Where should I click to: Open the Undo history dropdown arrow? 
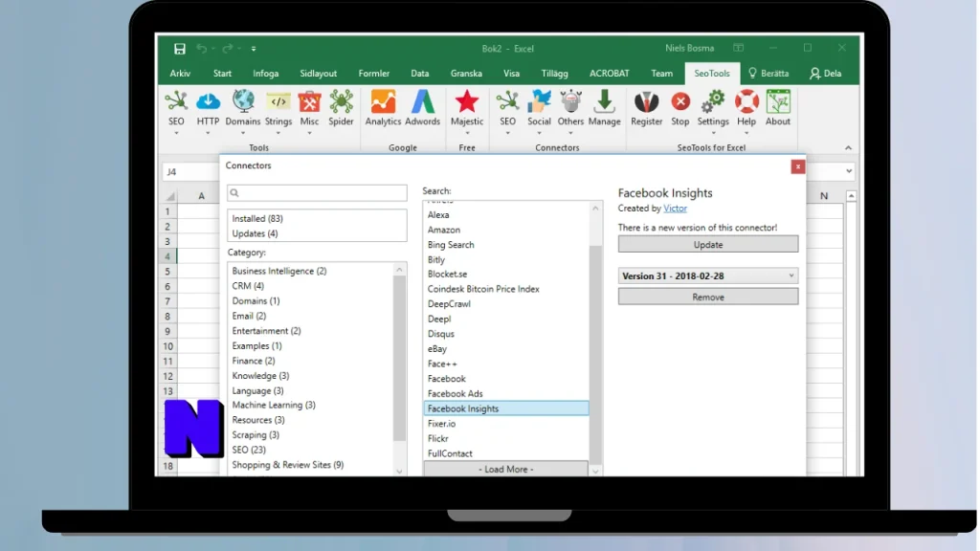click(213, 49)
